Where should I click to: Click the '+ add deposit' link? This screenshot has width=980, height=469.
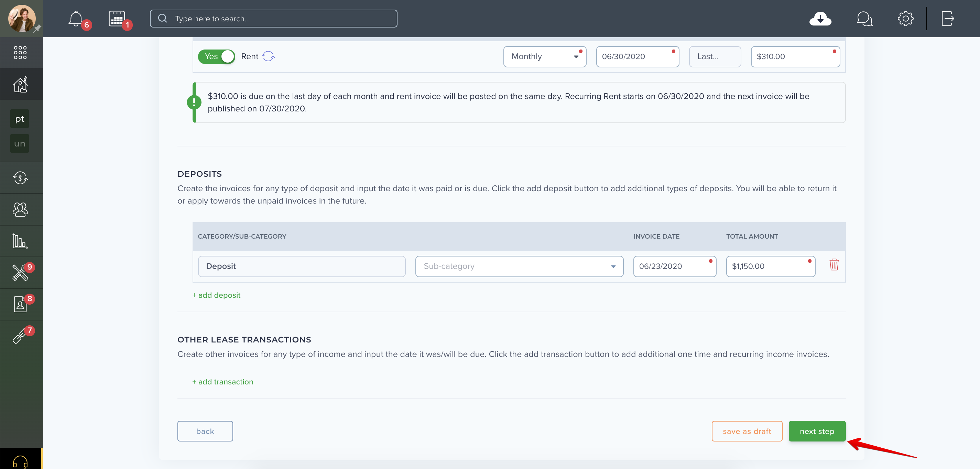click(x=216, y=296)
